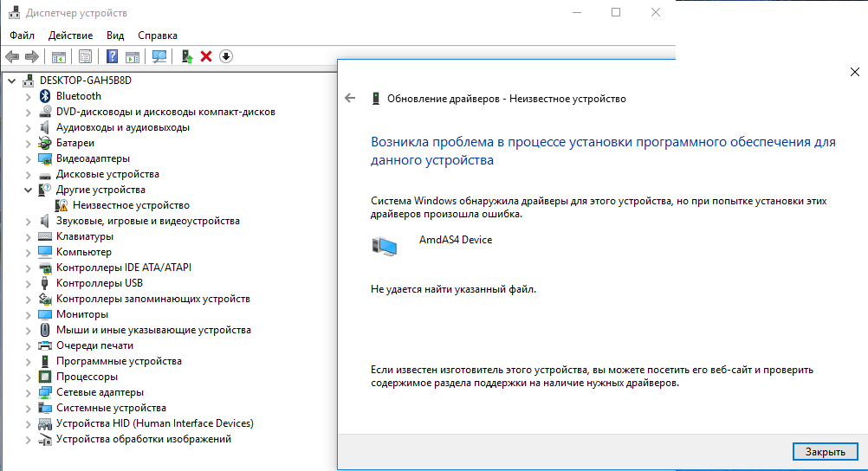Click the AmdAS4 Device computer icon
868x471 pixels.
click(x=384, y=246)
